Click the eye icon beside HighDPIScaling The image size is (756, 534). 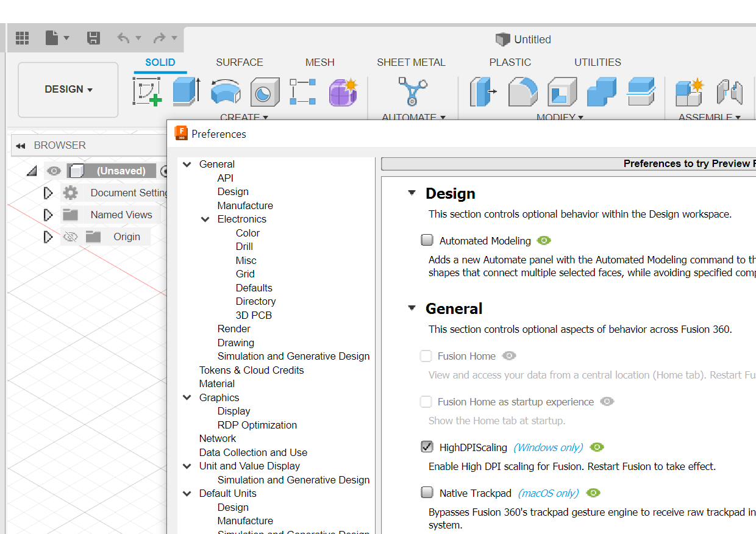(x=597, y=447)
